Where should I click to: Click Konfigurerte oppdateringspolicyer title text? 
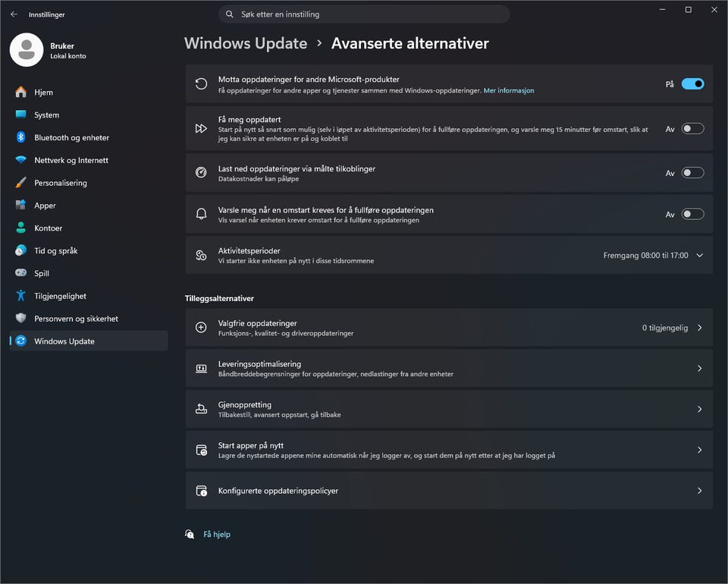click(278, 491)
